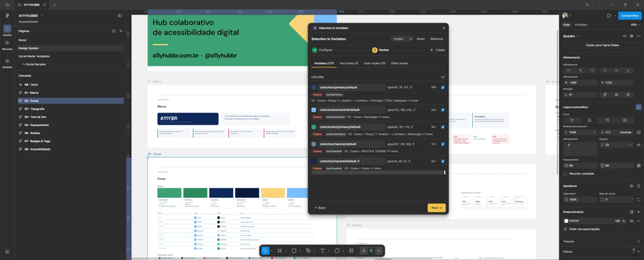Viewport: 644px width, 260px height.
Task: Click align left icon in Alinhamento
Action: click(569, 71)
